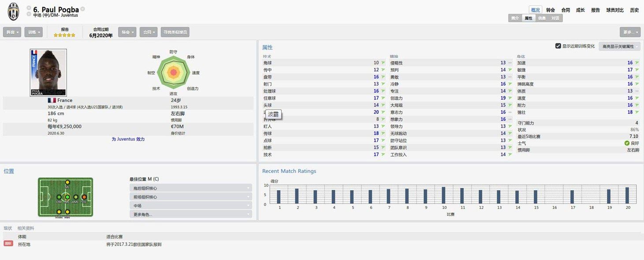Click the 寻找类似球员 button
The height and width of the screenshot is (260, 644).
click(175, 32)
